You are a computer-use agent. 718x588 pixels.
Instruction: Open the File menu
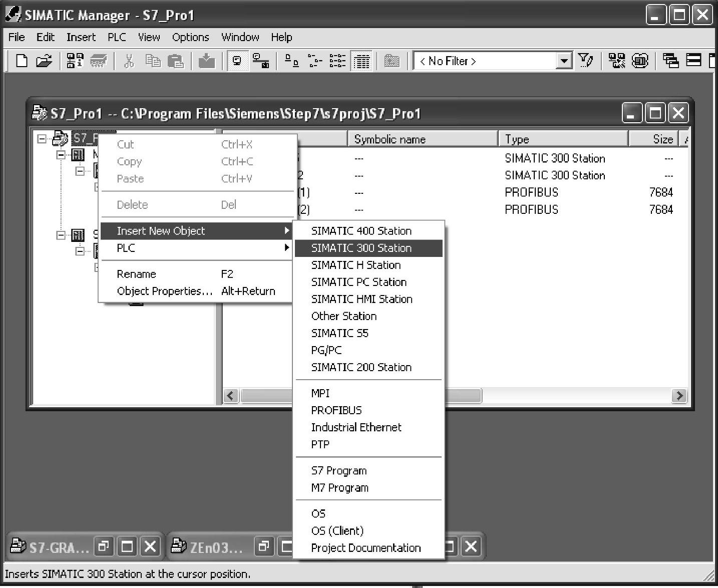tap(17, 37)
